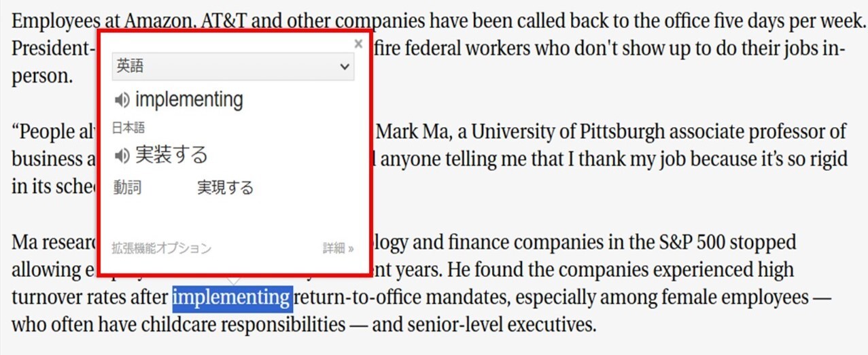Image resolution: width=868 pixels, height=355 pixels.
Task: Open the 詳細 » details link
Action: (x=338, y=248)
